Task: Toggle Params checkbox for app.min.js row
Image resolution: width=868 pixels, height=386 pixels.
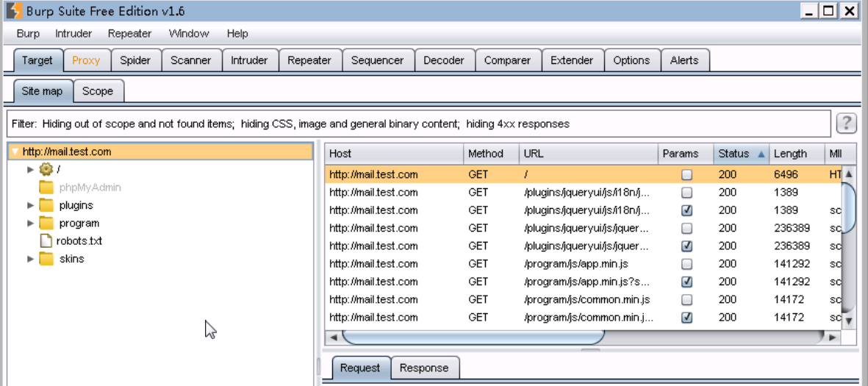Action: click(687, 264)
